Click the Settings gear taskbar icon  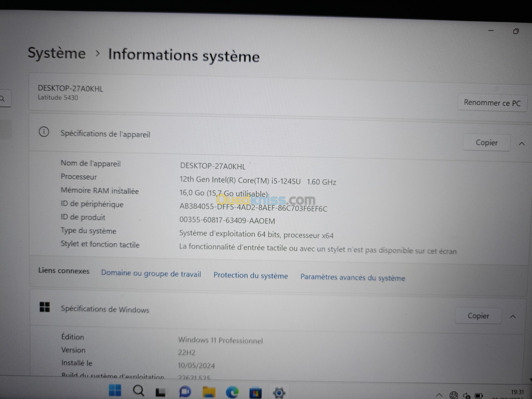point(279,393)
